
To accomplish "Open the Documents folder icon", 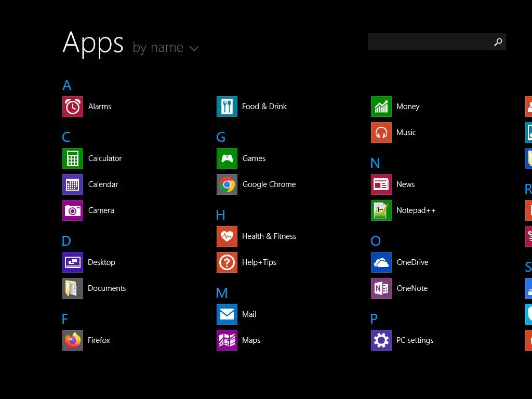I will point(73,288).
